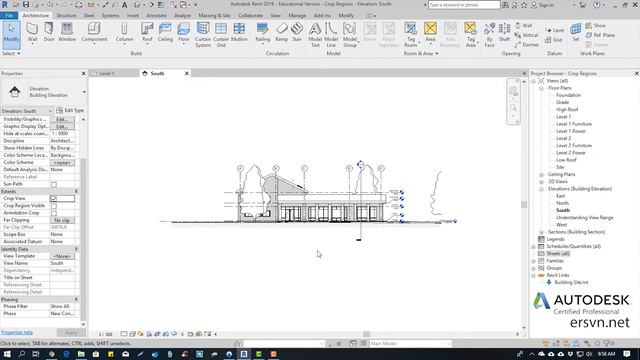Open the Windows Start menu
The height and width of the screenshot is (360, 640).
(x=7, y=354)
